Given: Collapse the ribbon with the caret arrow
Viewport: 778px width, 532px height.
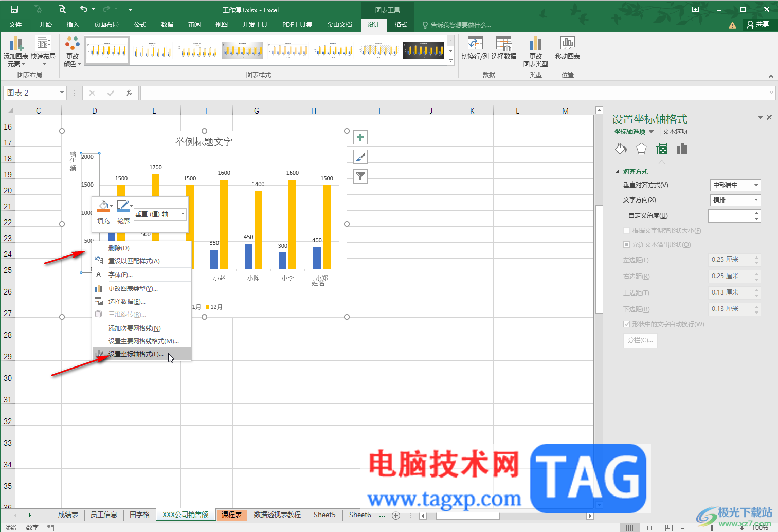Looking at the screenshot, I should (x=770, y=76).
